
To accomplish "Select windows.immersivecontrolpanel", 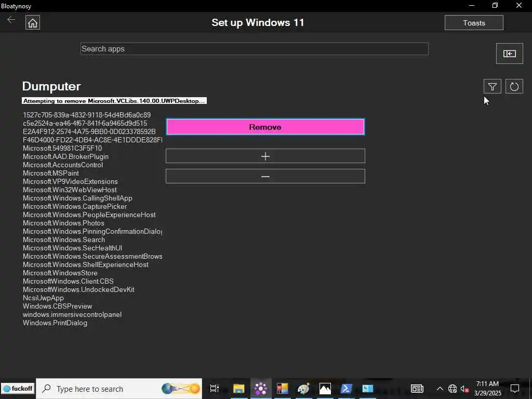I will coord(72,314).
